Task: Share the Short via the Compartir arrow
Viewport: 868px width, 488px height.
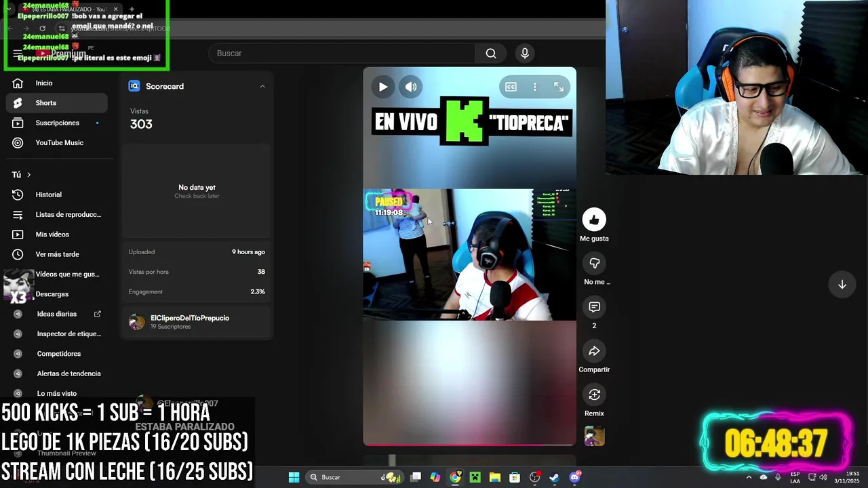Action: 594,350
